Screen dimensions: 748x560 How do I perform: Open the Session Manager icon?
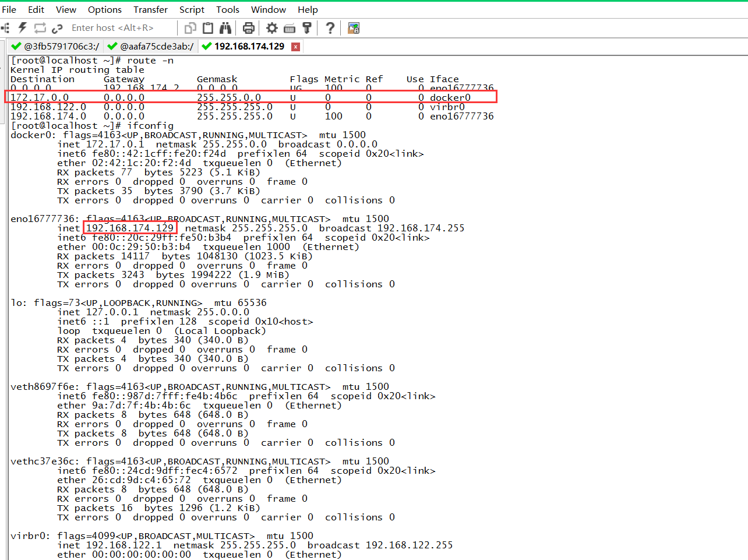tap(5, 27)
